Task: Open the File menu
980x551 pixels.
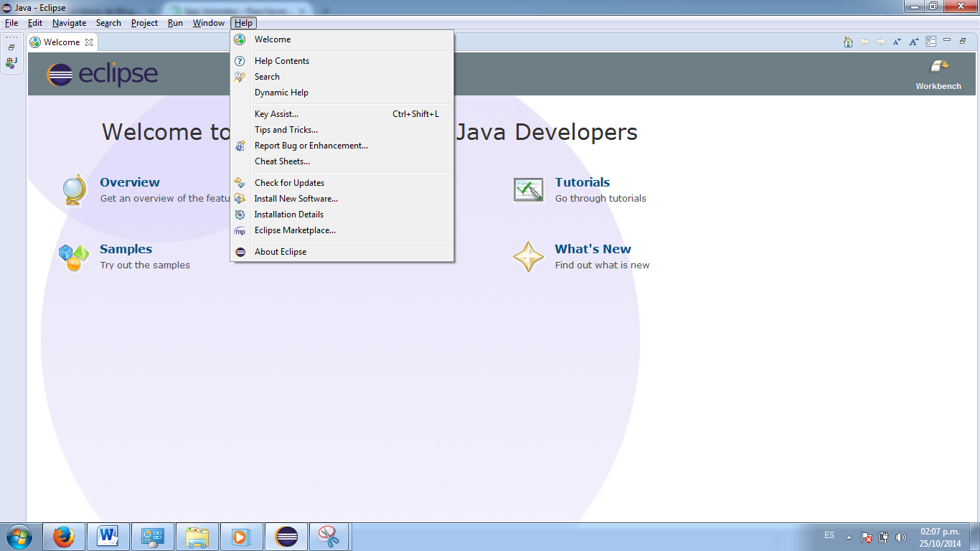Action: (11, 23)
